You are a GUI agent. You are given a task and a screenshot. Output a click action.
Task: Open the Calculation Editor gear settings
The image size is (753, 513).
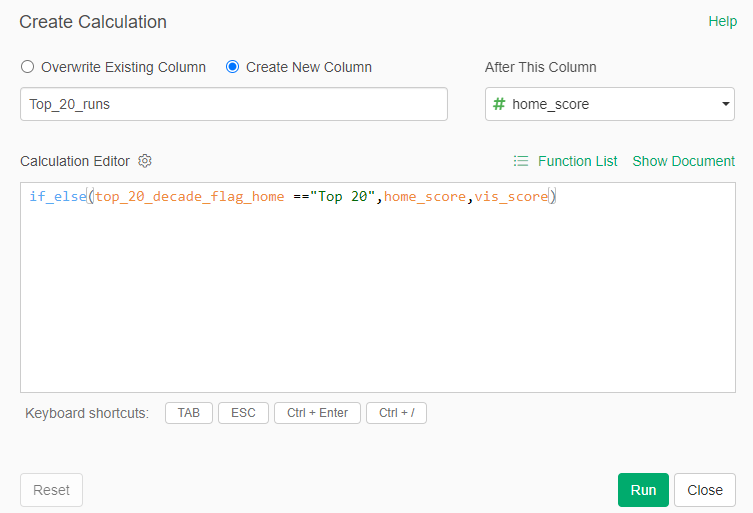coord(145,161)
